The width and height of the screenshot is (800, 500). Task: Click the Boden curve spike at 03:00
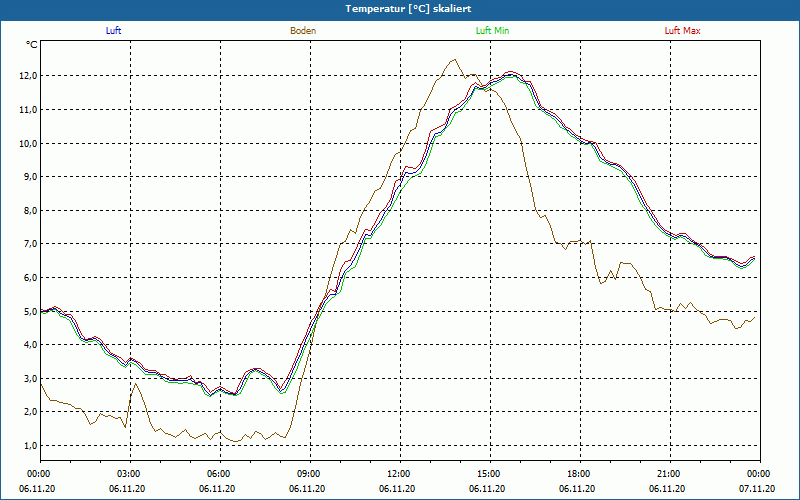click(135, 384)
